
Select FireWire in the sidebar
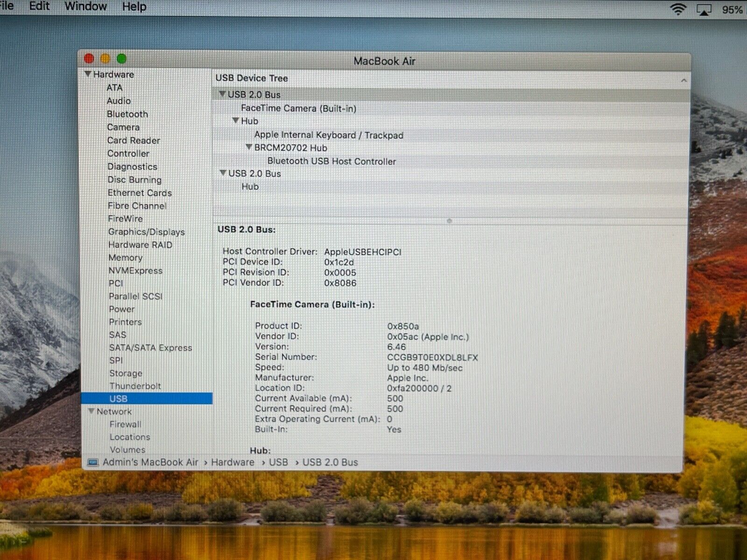[125, 218]
